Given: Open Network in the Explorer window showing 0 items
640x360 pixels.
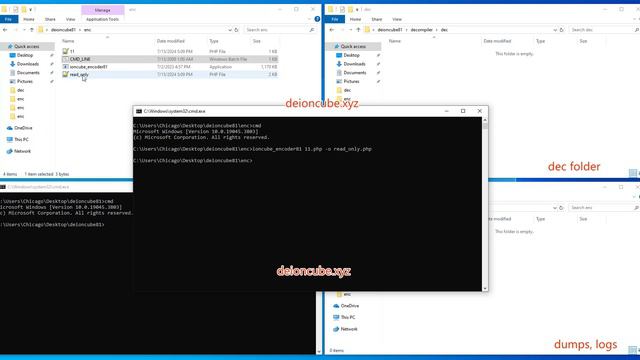Looking at the screenshot, I should pos(349,329).
